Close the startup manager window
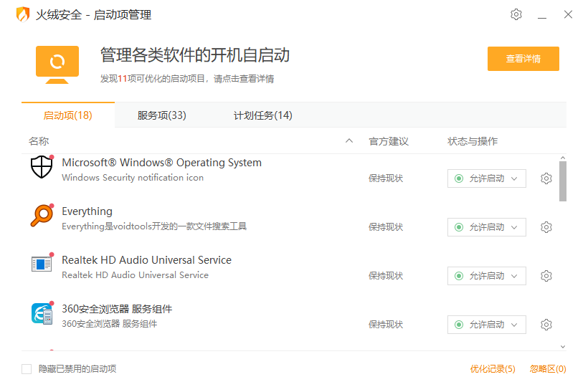588x387 pixels. 568,14
